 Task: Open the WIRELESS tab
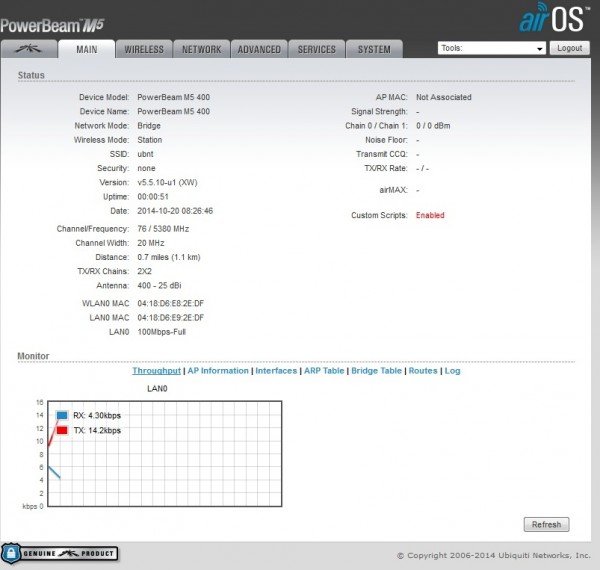[144, 49]
